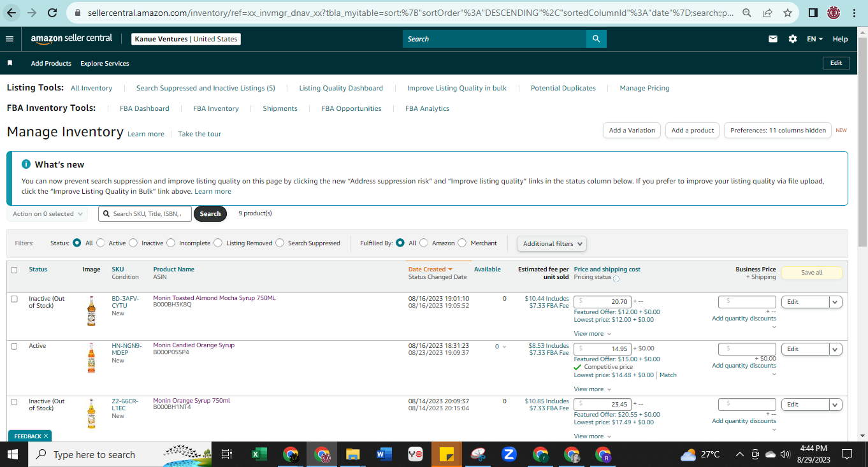Viewport: 868px width, 467px height.
Task: Go back with the browser back arrow
Action: click(11, 12)
